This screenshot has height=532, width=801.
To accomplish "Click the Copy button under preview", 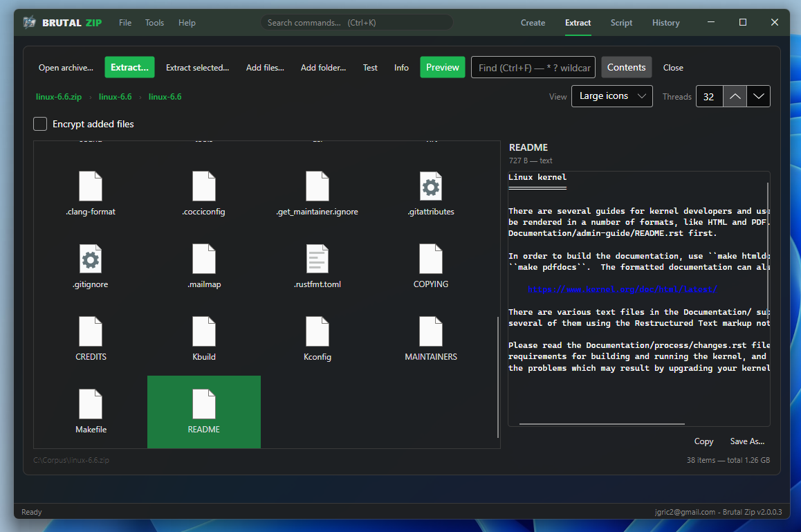I will 703,441.
